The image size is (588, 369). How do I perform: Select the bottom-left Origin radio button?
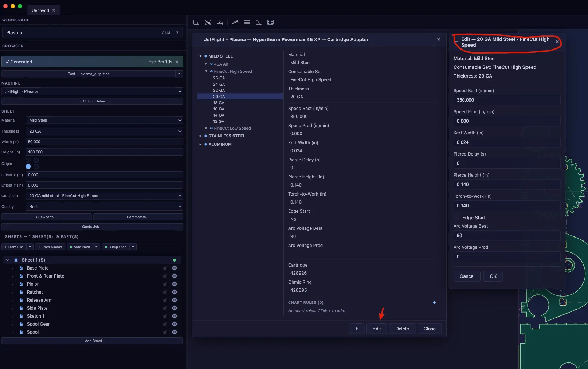28,166
